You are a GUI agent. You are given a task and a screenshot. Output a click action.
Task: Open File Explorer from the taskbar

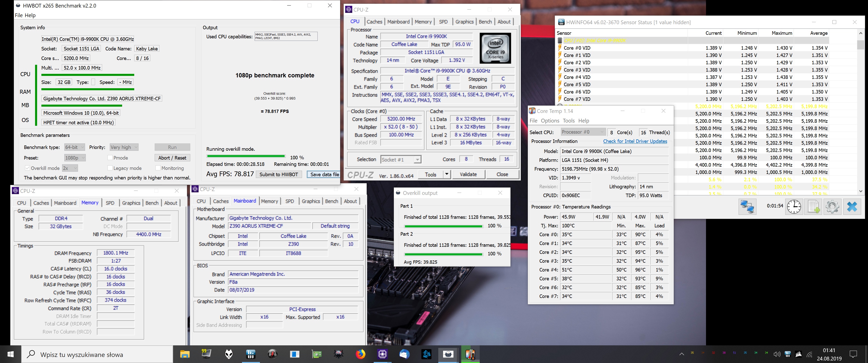tap(185, 354)
